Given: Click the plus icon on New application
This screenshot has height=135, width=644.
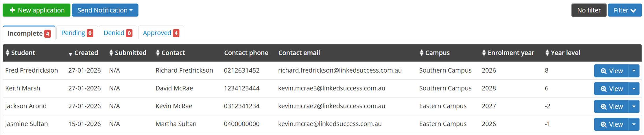Looking at the screenshot, I should pos(12,10).
